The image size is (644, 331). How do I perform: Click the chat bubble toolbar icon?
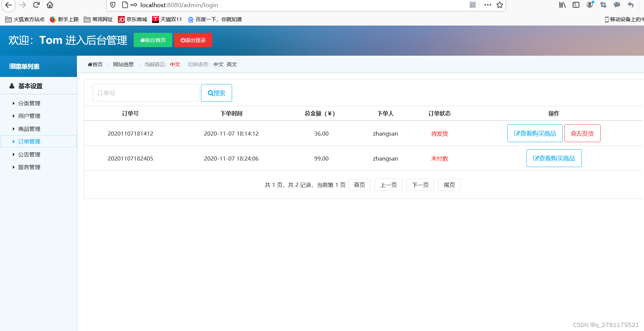pyautogui.click(x=617, y=5)
